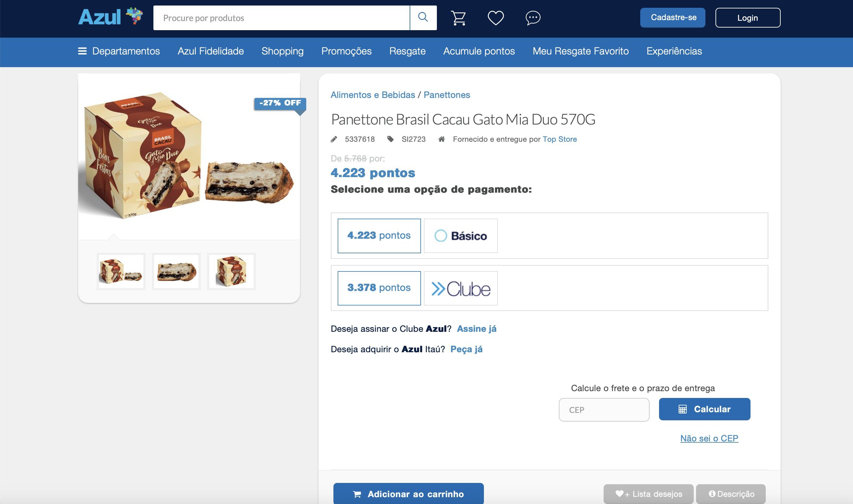
Task: Choose the 3.378 pontos payment box
Action: coord(379,288)
